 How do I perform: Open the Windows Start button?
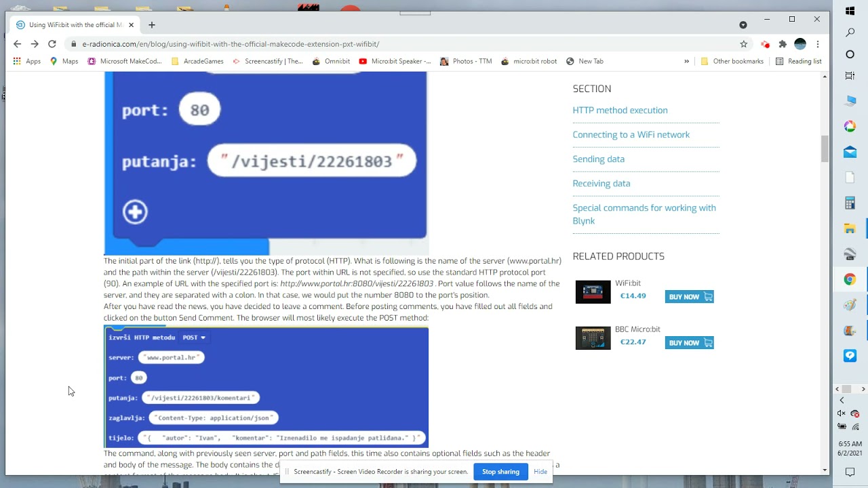[850, 11]
